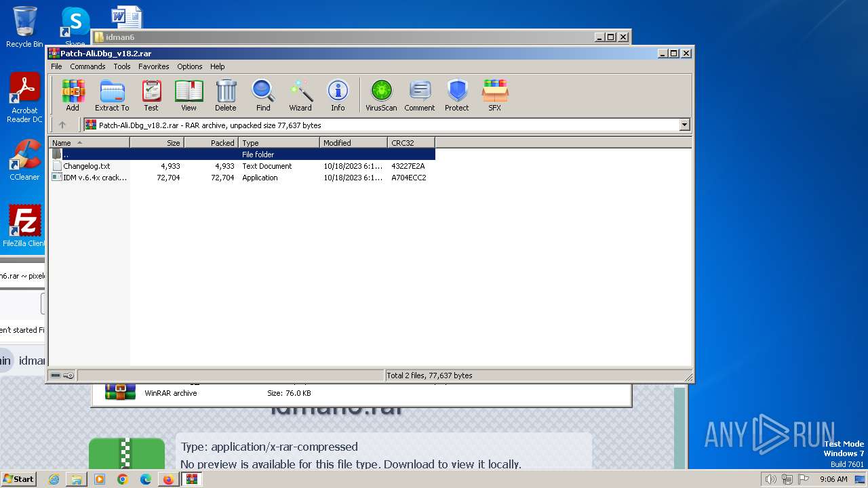Image resolution: width=868 pixels, height=488 pixels.
Task: Open Edge from taskbar
Action: [145, 479]
